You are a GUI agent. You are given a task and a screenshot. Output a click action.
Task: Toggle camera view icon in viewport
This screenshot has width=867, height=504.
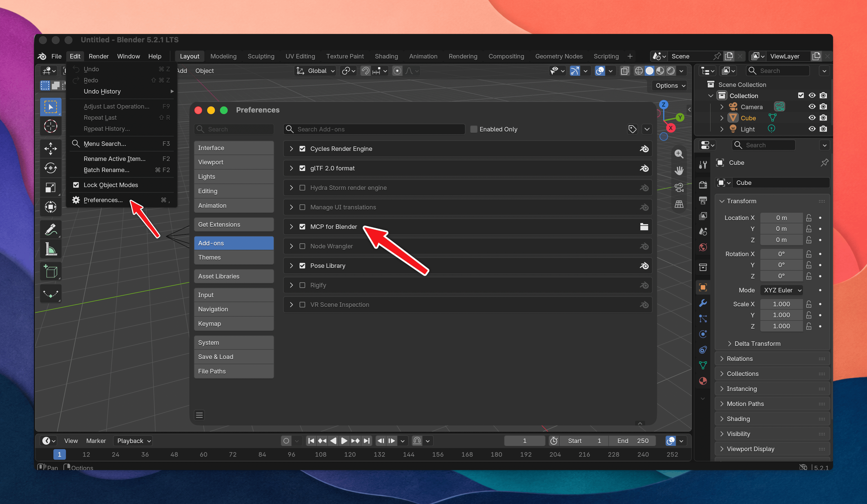coord(679,187)
